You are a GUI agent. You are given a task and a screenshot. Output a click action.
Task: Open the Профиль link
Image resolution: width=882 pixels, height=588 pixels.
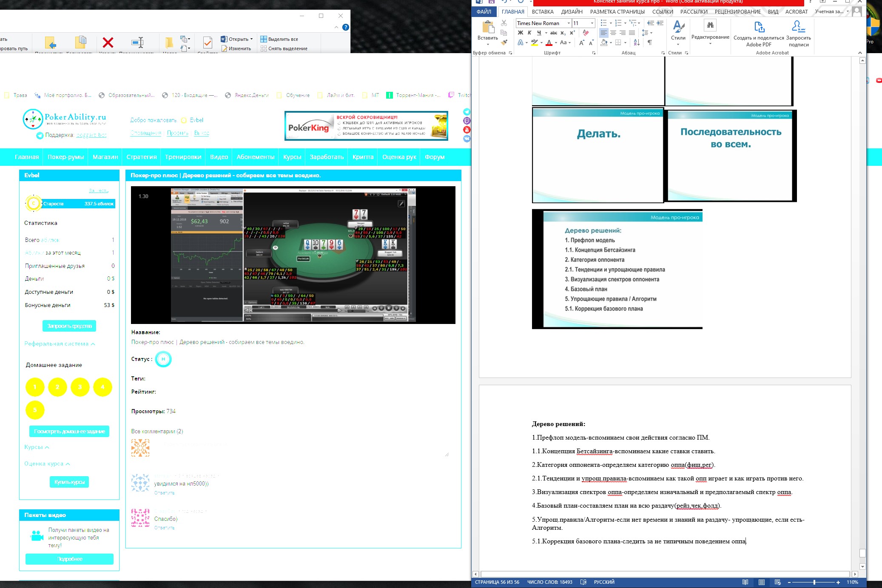coord(177,133)
